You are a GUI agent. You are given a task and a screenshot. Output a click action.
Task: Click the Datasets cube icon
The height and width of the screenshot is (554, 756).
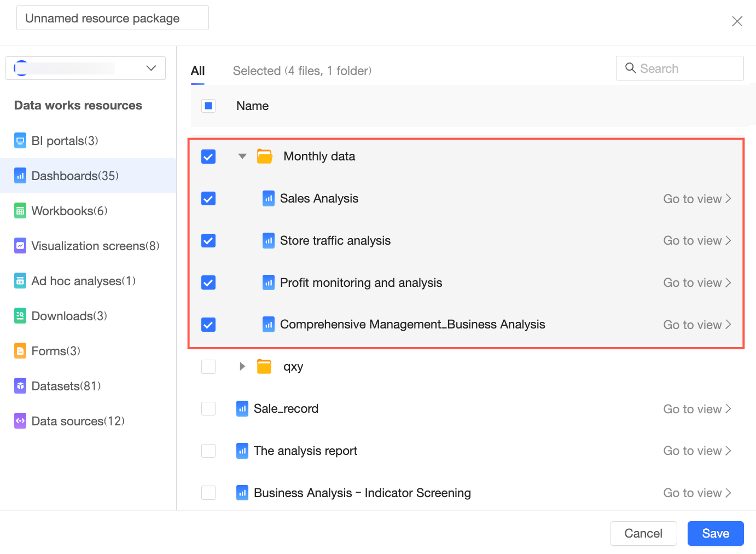tap(20, 386)
